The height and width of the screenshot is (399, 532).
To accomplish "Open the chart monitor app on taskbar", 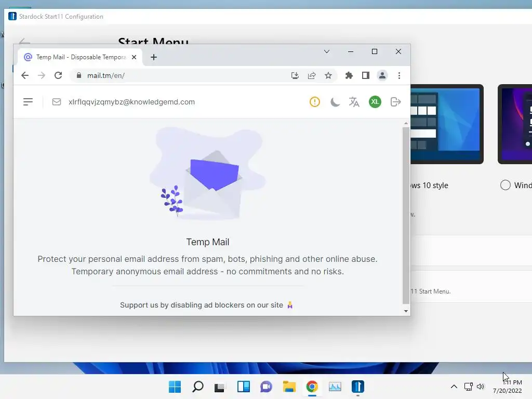I will 335,387.
